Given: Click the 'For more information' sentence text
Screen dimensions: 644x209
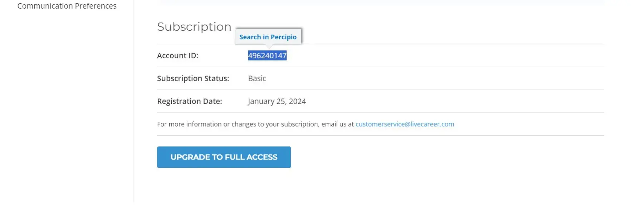Looking at the screenshot, I should coord(255,124).
